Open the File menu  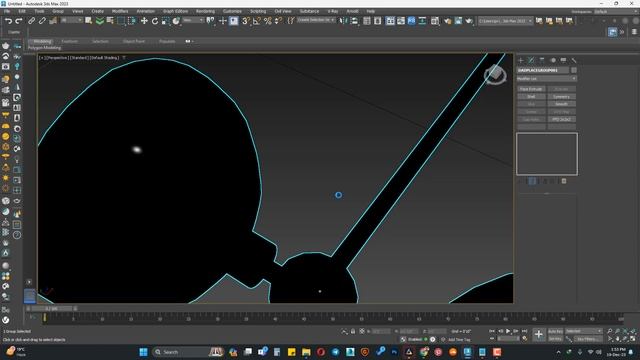pyautogui.click(x=7, y=11)
